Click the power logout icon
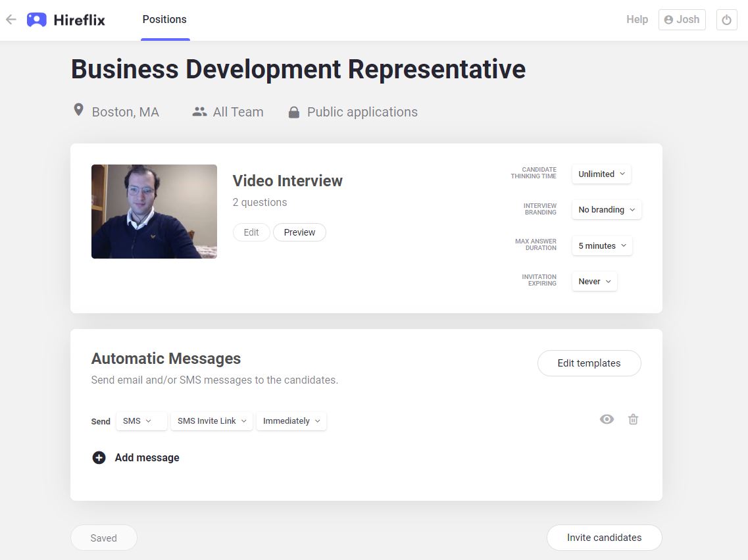748x560 pixels. (726, 20)
